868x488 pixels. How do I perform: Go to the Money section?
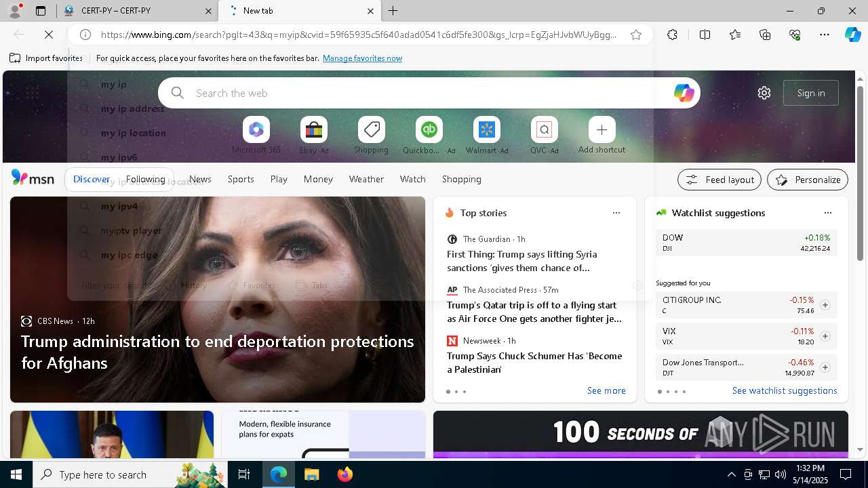pos(318,179)
